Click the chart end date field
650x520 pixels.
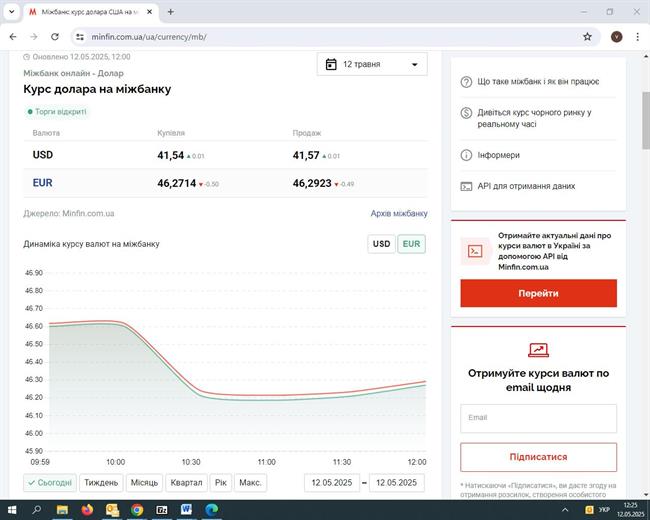click(x=396, y=483)
